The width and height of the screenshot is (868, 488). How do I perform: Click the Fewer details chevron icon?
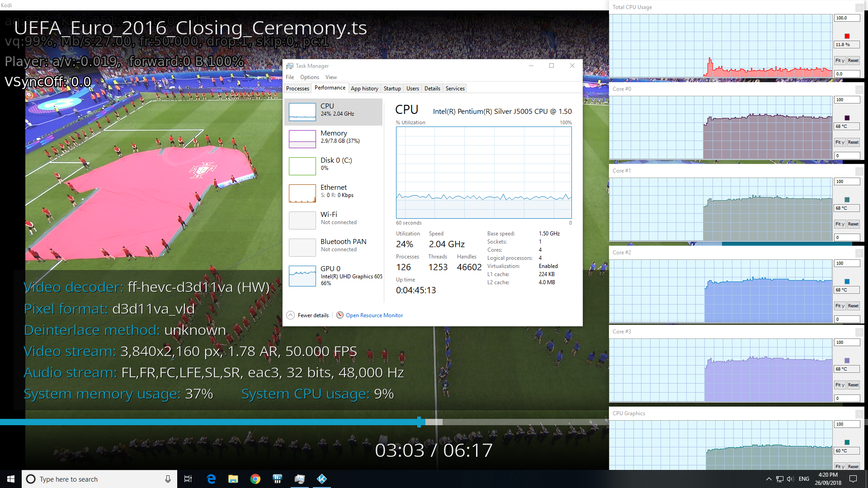(291, 315)
